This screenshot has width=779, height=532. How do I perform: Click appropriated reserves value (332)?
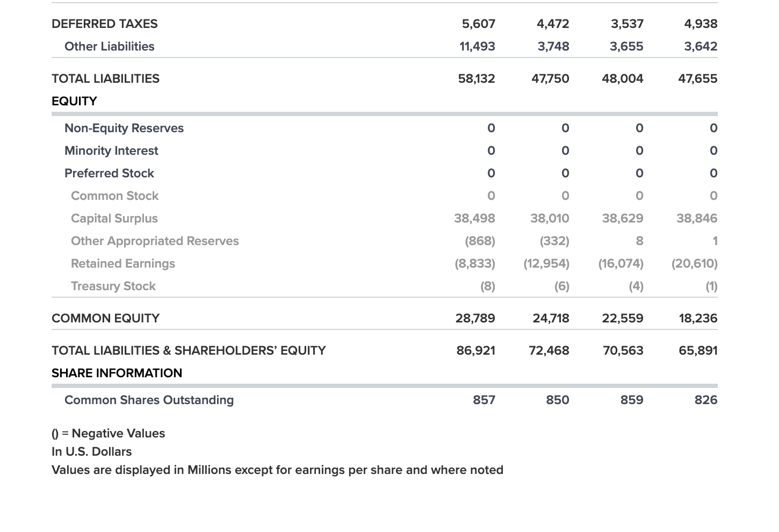555,241
